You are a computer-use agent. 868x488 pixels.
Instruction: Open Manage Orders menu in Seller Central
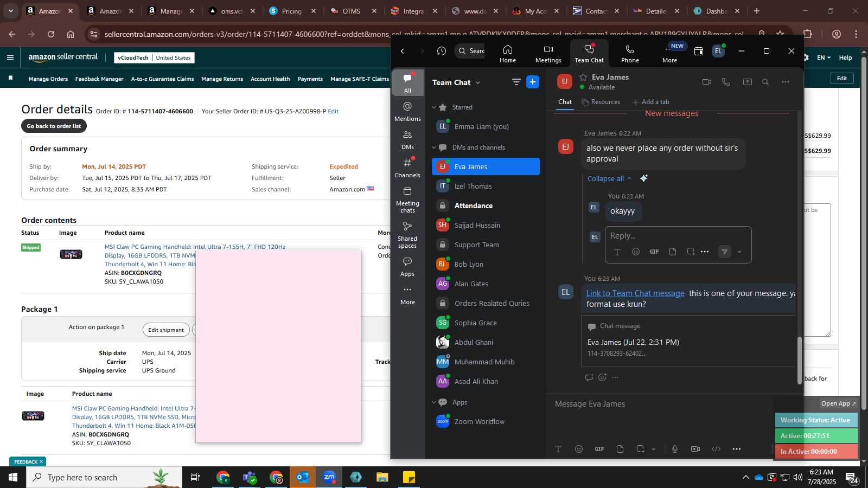48,79
